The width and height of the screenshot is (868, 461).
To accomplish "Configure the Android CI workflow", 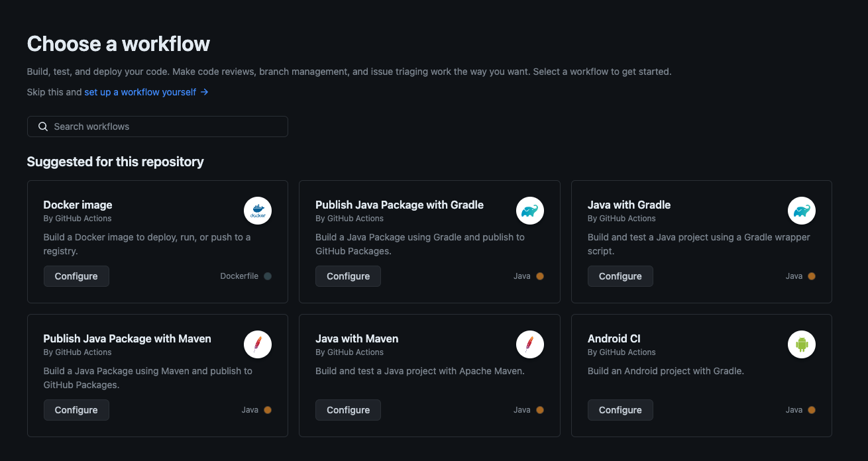I will click(620, 410).
